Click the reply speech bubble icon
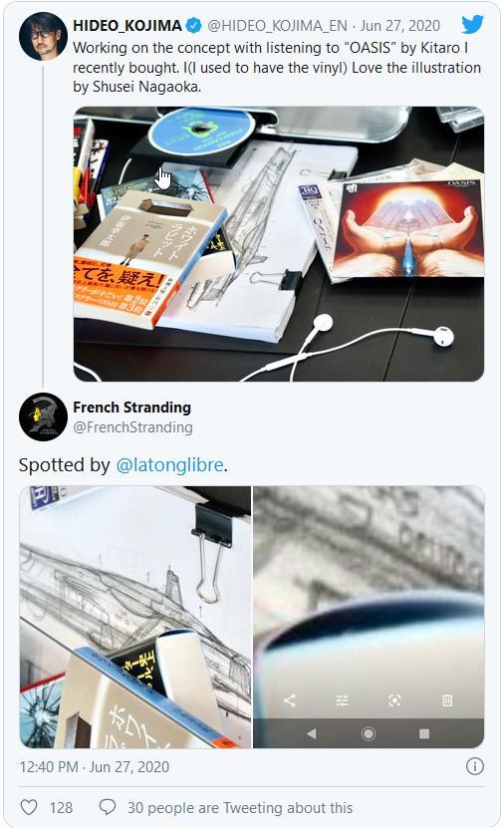The image size is (504, 828). [x=108, y=807]
